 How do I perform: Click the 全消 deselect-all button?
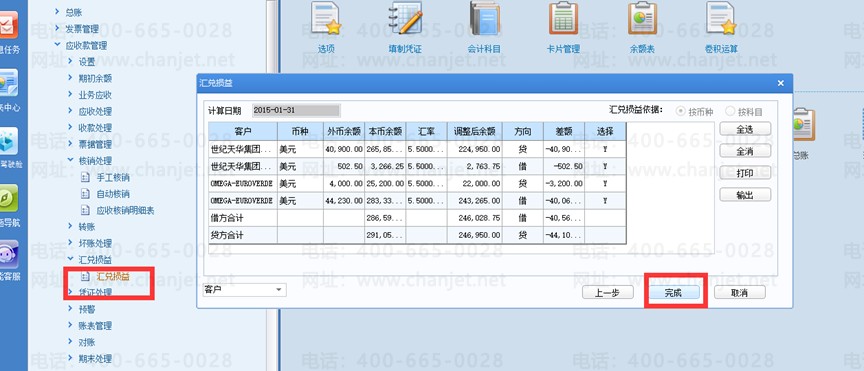(x=745, y=151)
